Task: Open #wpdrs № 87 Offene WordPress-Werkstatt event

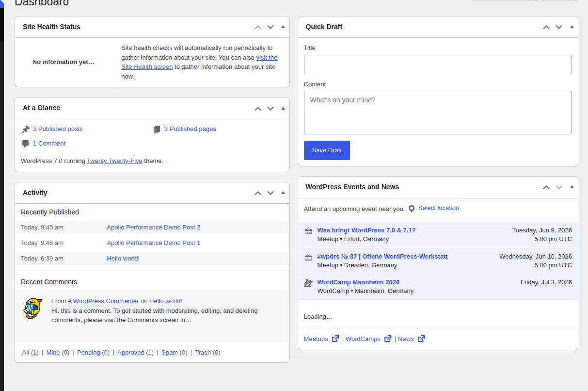Action: pos(382,257)
